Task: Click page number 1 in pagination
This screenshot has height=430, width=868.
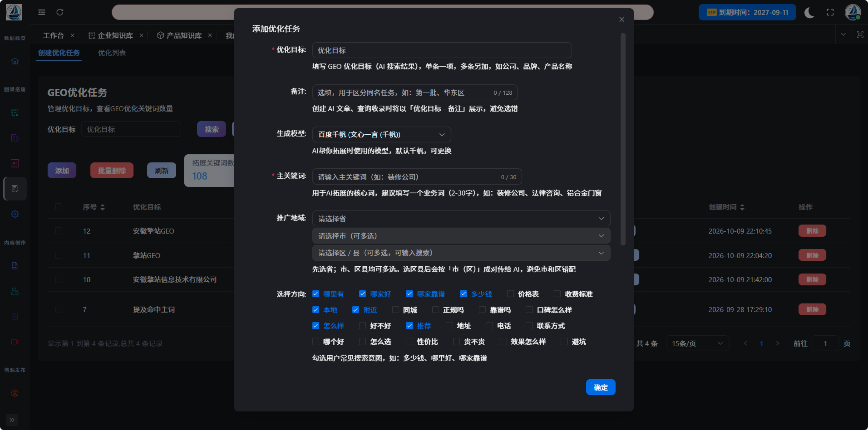Action: pos(761,343)
